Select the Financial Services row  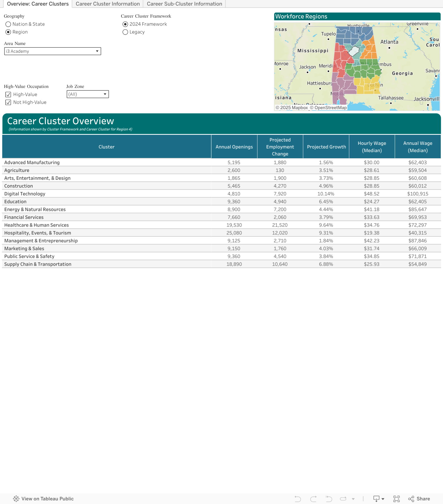(221, 217)
